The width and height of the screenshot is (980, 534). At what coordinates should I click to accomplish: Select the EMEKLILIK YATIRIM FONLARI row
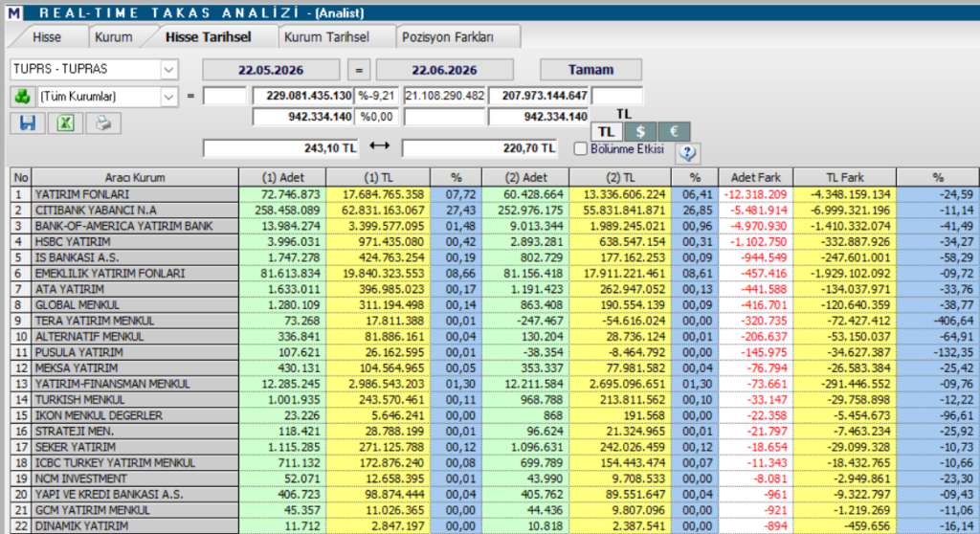pos(494,274)
